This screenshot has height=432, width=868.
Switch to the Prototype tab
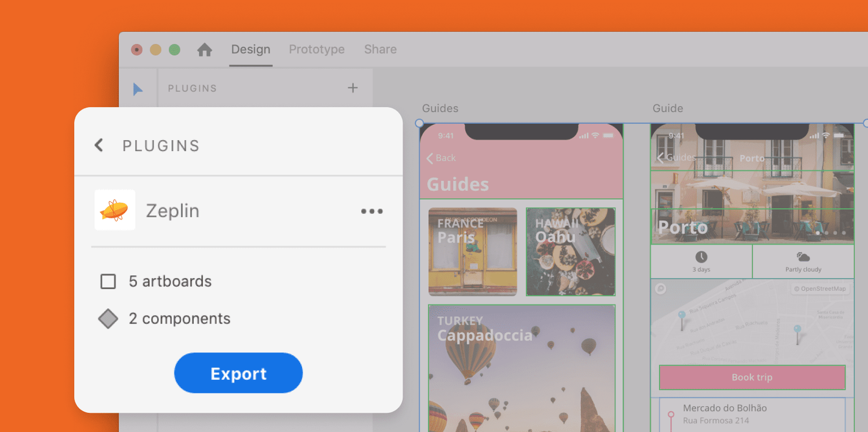click(316, 50)
